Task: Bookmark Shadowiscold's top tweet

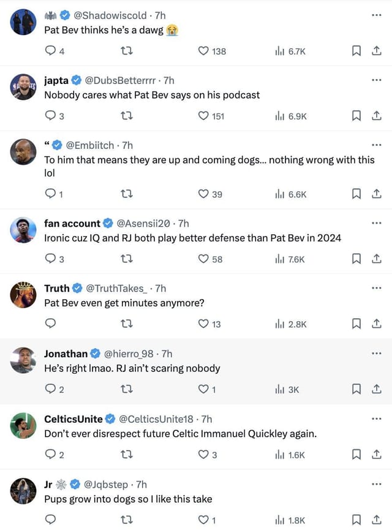Action: coord(356,51)
